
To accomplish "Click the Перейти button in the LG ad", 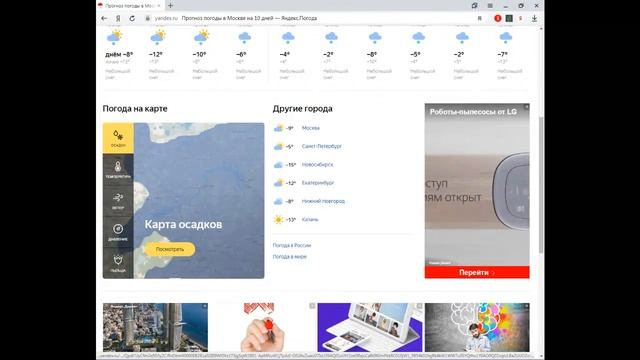I will point(477,272).
